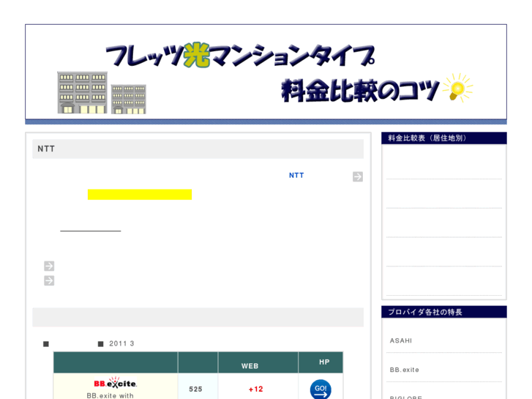This screenshot has width=532, height=399.
Task: Click the 525 price cell
Action: click(x=198, y=387)
